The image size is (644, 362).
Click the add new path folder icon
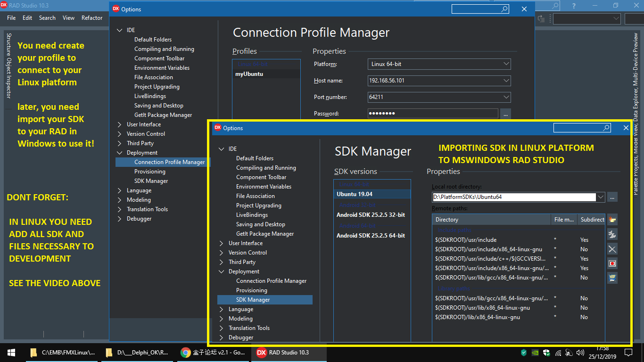coord(612,219)
